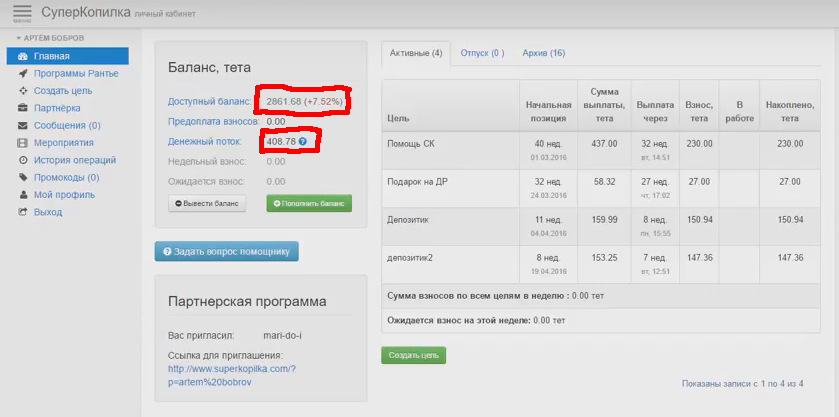
Task: Switch to the Отпуск (0) tab
Action: [x=482, y=53]
